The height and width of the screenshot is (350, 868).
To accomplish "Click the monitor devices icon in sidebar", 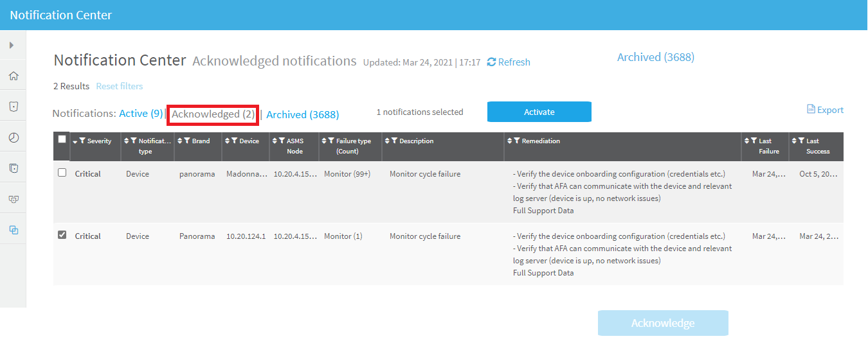I will 13,199.
